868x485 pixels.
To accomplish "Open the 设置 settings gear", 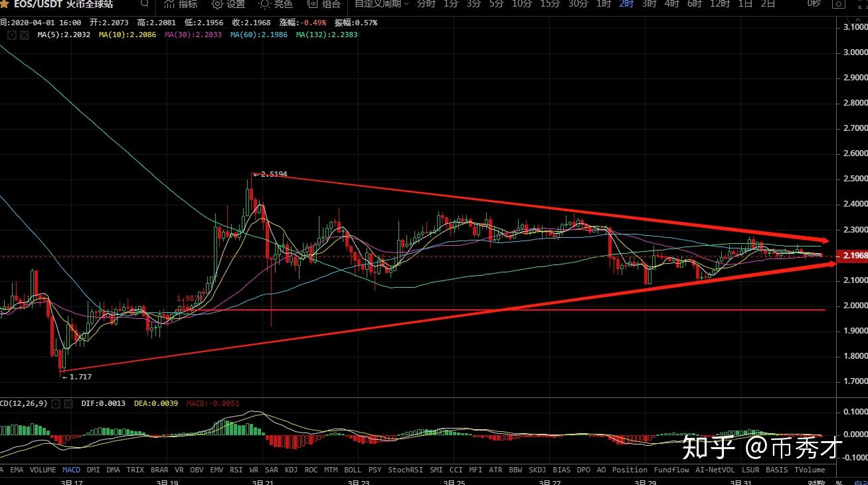I will point(228,3).
